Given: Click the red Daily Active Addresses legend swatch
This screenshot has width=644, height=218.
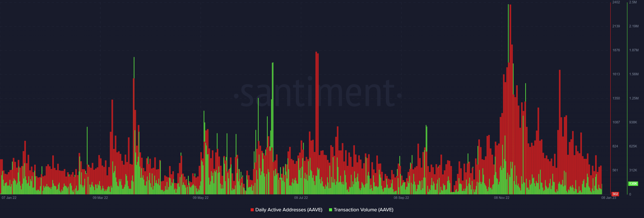Looking at the screenshot, I should click(252, 210).
